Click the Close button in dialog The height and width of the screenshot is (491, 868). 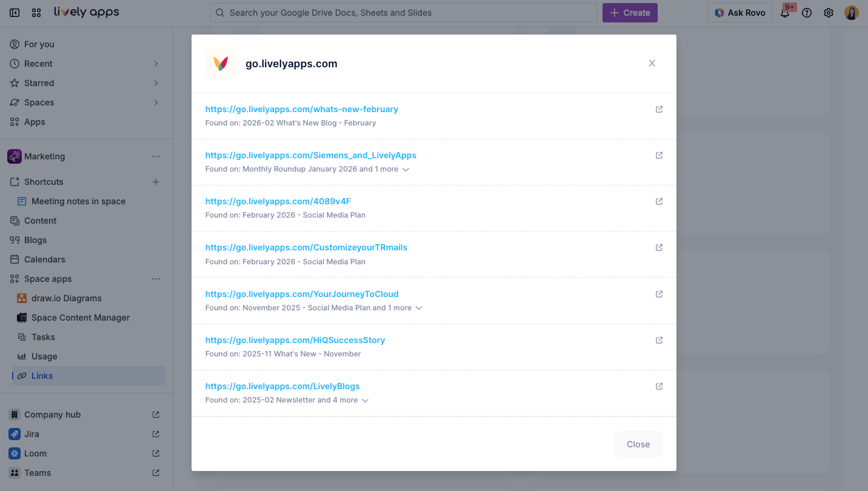coord(638,444)
